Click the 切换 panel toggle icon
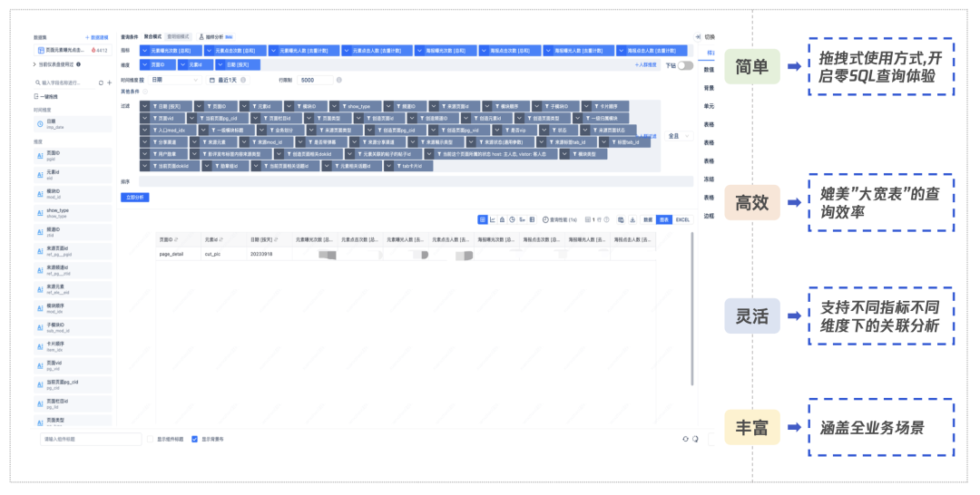The height and width of the screenshot is (495, 980). click(698, 37)
